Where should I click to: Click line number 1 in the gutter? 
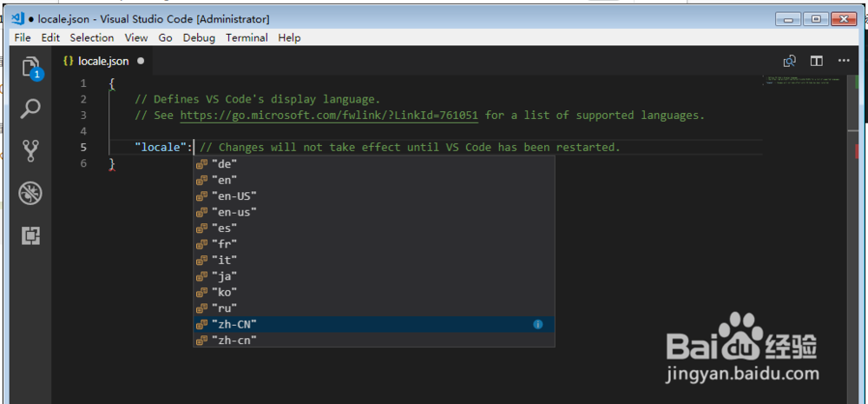83,83
